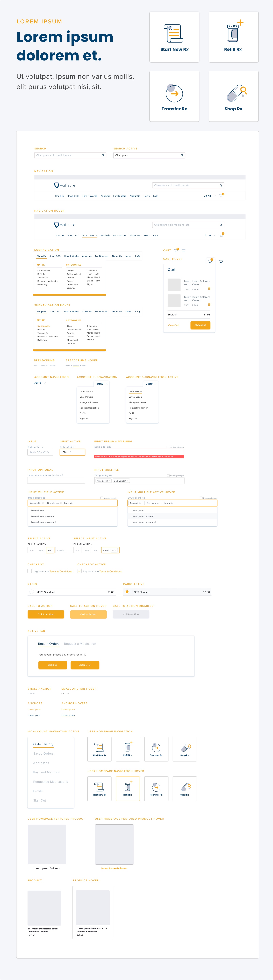Select USPS Standard radio under RADIO section
The image size is (273, 980).
click(x=32, y=592)
